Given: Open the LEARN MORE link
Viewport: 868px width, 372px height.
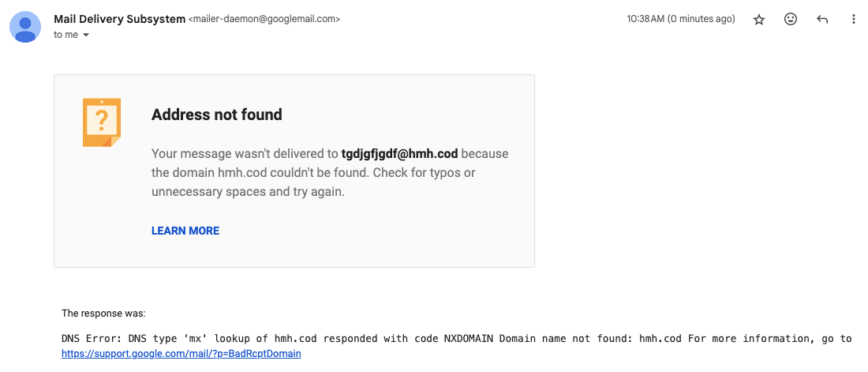Looking at the screenshot, I should (x=185, y=231).
